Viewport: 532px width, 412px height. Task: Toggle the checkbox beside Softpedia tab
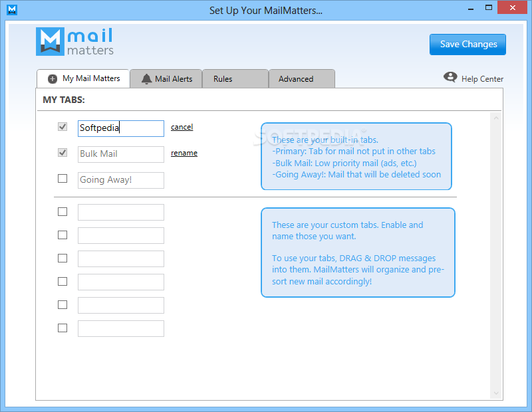point(63,127)
